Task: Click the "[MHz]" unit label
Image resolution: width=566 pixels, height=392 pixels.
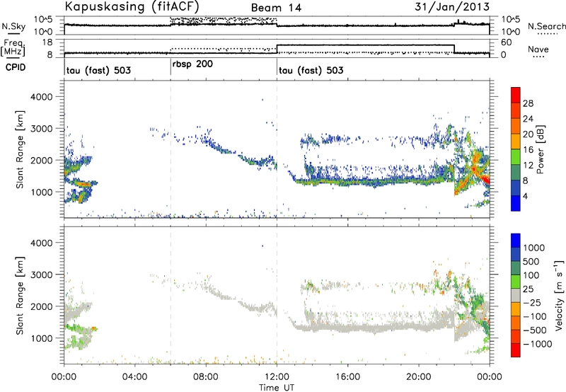Action: (x=13, y=51)
